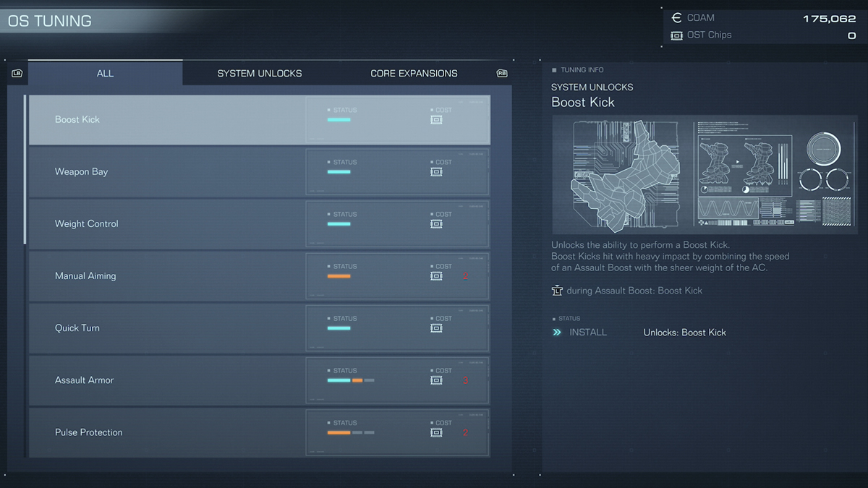Click the chip cost icon in Manual Aiming row
The width and height of the screenshot is (868, 488).
436,276
